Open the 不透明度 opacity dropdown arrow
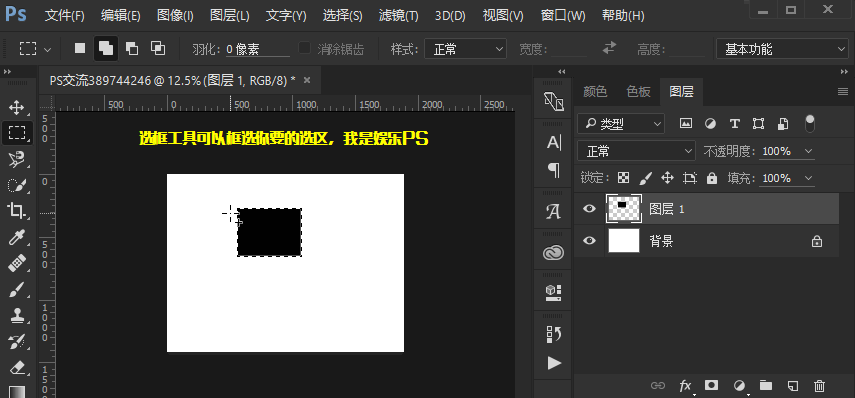Viewport: 855px width, 398px height. click(x=808, y=151)
